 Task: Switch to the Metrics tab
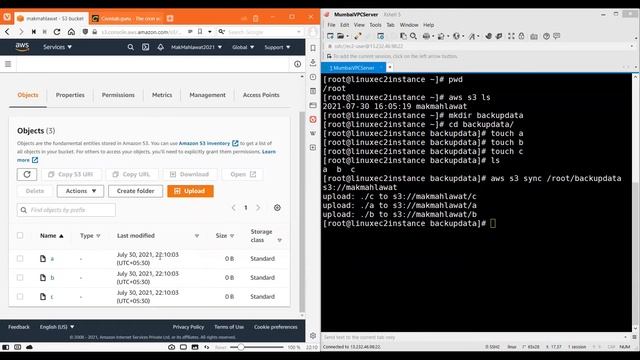click(x=162, y=95)
